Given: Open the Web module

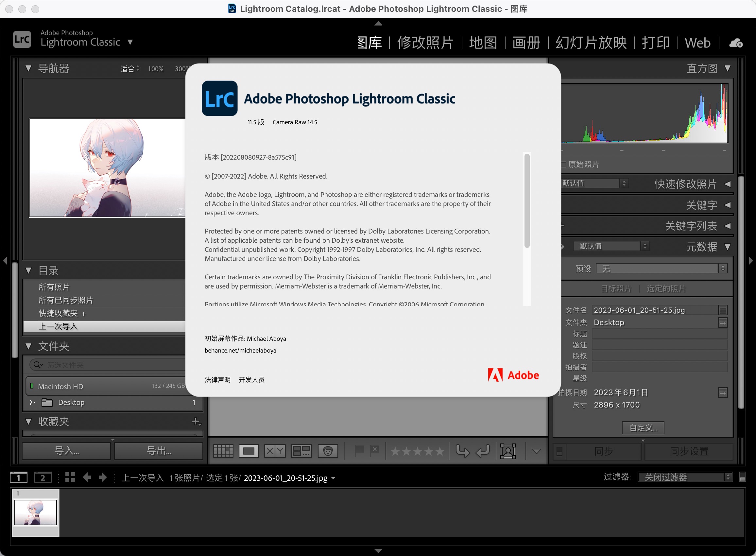Looking at the screenshot, I should [x=697, y=43].
